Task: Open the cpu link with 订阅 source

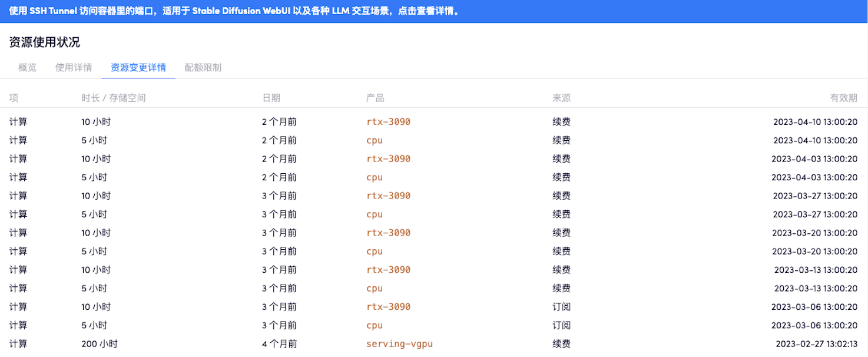Action: pos(375,325)
